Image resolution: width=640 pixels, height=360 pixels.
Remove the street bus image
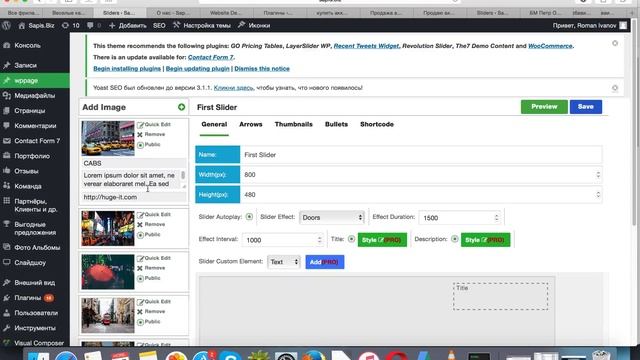click(151, 311)
